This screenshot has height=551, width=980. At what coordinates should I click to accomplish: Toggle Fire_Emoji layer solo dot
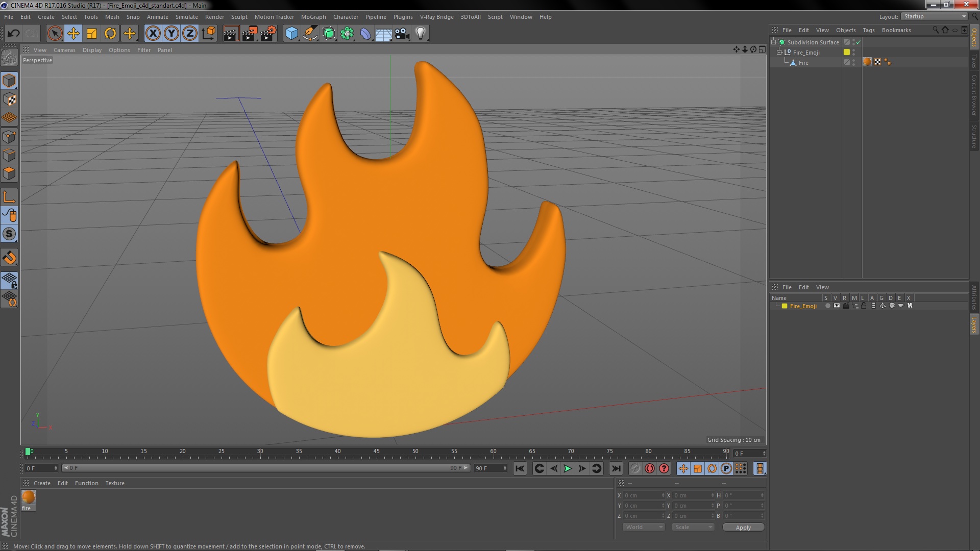[x=827, y=306]
